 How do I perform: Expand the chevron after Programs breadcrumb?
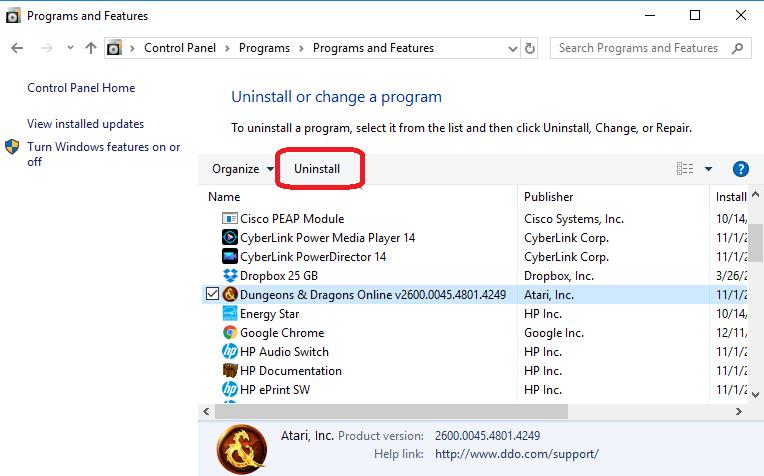click(x=302, y=48)
